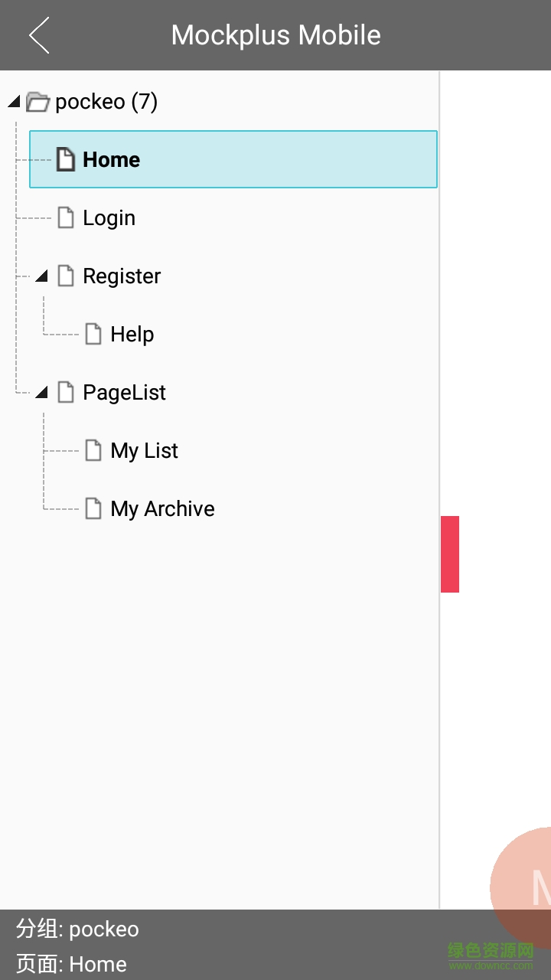Click the red panel handle

[450, 554]
